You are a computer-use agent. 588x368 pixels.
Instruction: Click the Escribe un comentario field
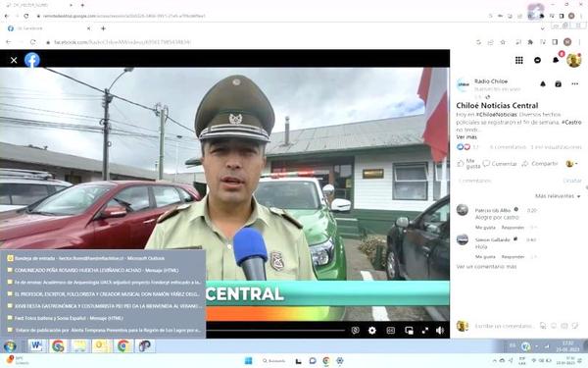coord(504,326)
